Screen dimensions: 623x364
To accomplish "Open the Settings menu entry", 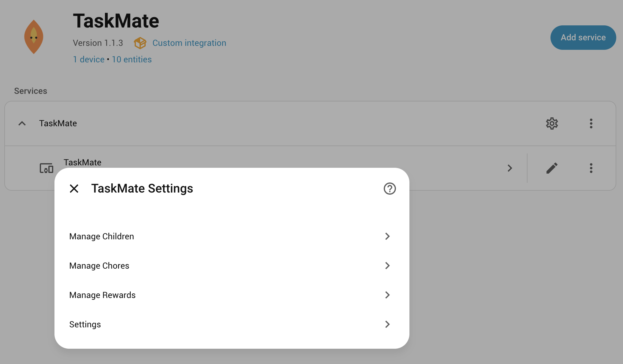I will [x=85, y=324].
